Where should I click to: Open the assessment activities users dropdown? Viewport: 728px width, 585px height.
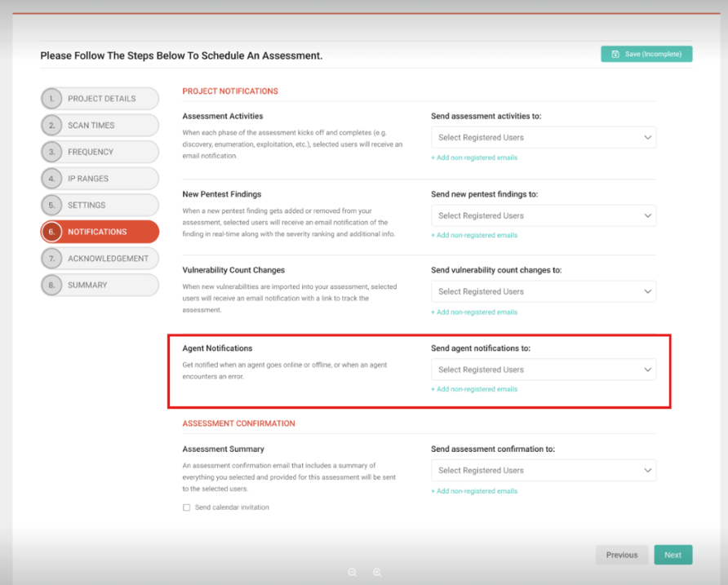[x=543, y=138]
